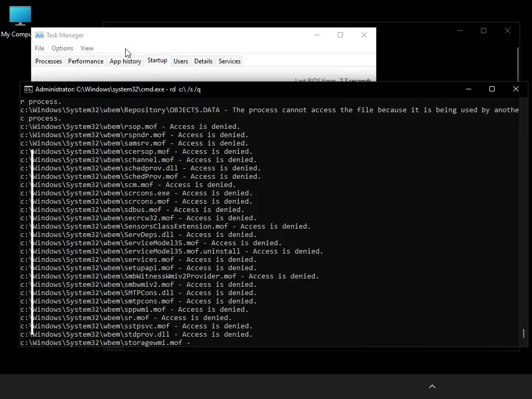
Task: Click the sdbus.mof output line
Action: tap(132, 210)
